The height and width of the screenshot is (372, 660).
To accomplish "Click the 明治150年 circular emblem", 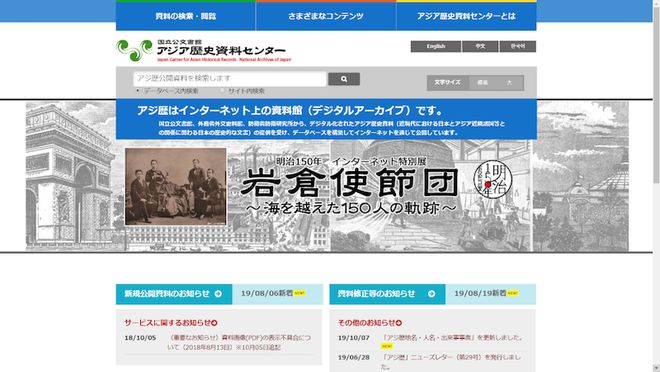I will 492,180.
